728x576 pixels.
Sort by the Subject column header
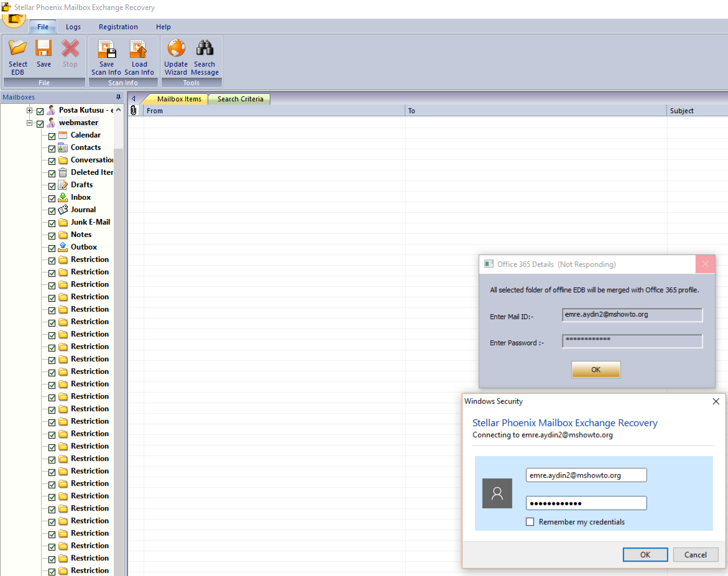[x=698, y=111]
